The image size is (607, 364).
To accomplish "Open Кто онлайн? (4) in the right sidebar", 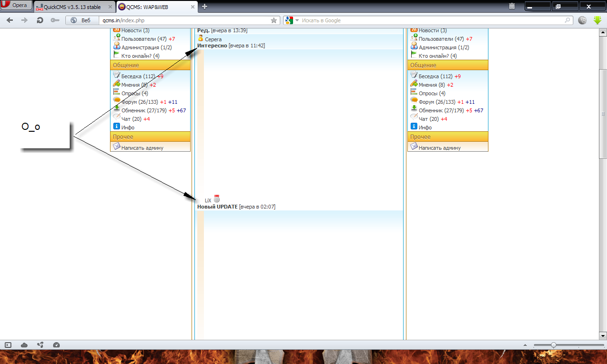I will (438, 56).
